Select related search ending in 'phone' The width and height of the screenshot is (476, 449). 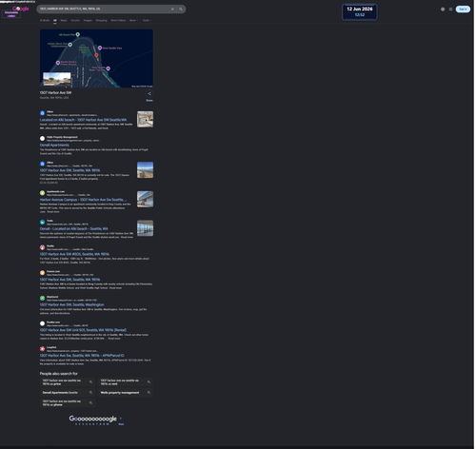click(x=68, y=403)
